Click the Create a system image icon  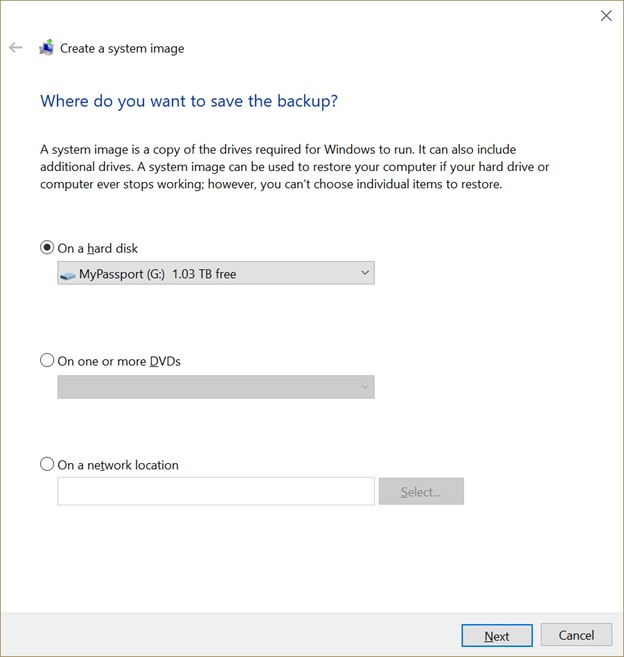click(x=47, y=47)
